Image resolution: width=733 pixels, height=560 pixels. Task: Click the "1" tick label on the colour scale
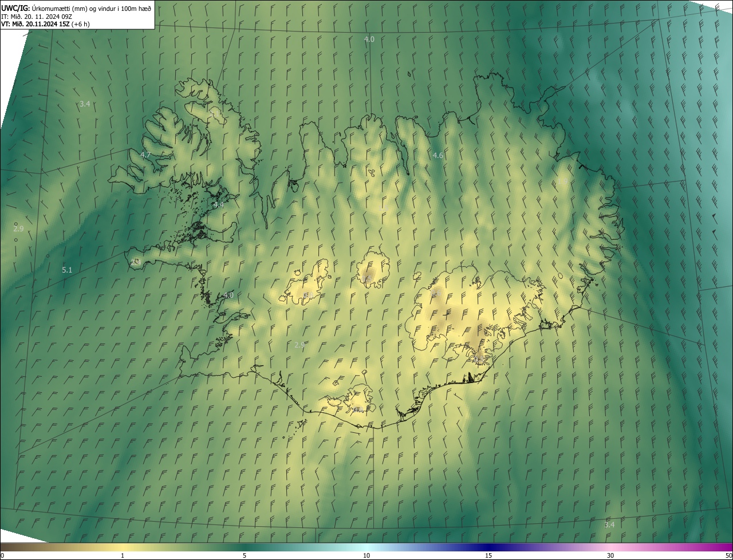(x=123, y=555)
